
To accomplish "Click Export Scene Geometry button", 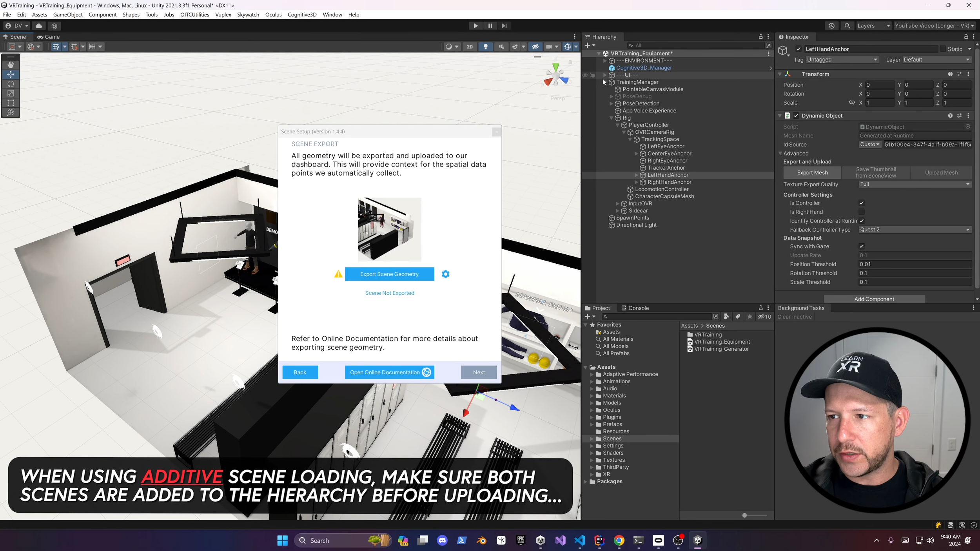I will (x=389, y=274).
